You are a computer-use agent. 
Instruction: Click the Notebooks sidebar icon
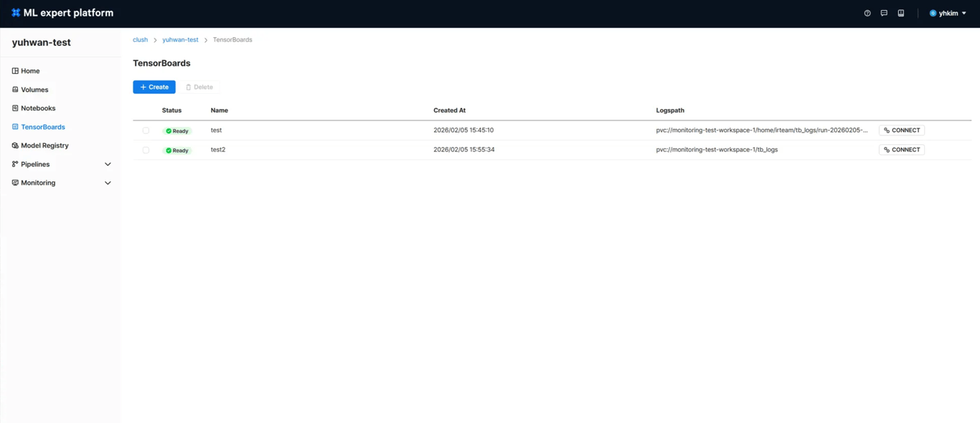15,108
